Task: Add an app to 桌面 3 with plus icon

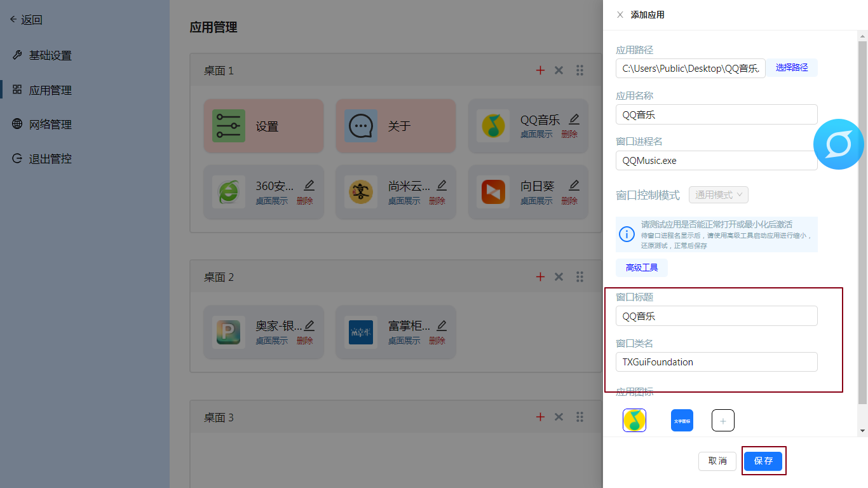Action: pos(541,417)
